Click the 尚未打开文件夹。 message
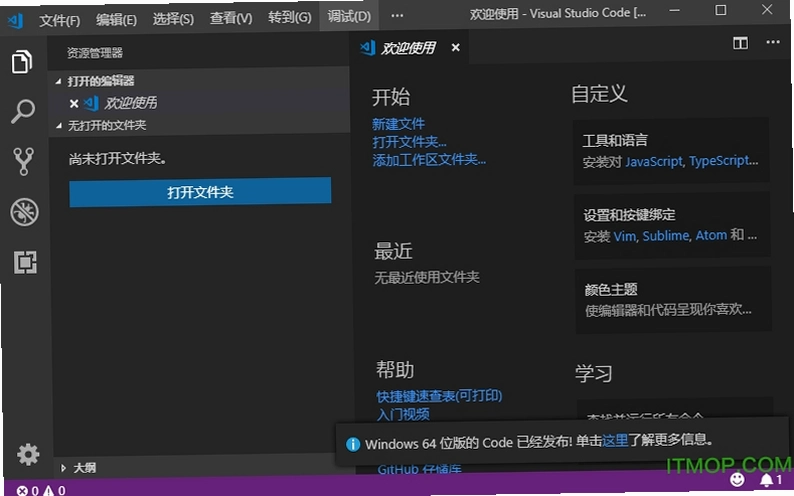The width and height of the screenshot is (794, 496). click(117, 159)
